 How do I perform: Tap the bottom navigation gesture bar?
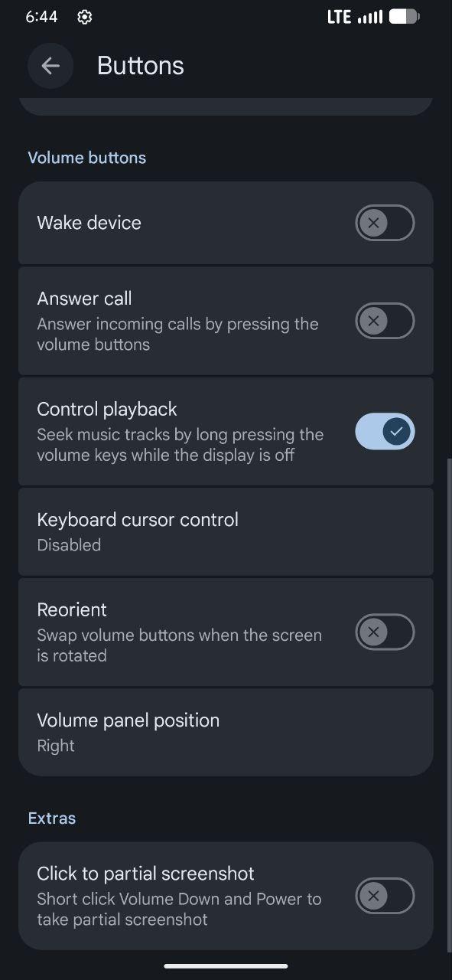pyautogui.click(x=226, y=965)
